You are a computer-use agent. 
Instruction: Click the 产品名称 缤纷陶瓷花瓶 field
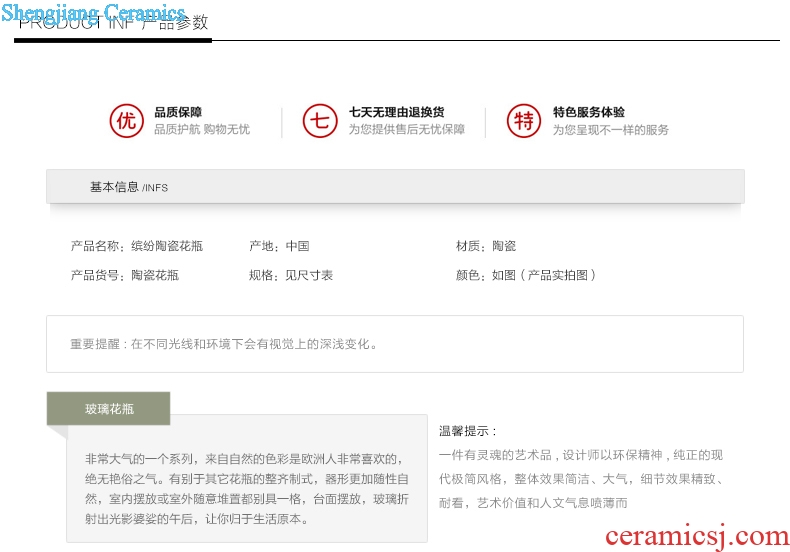(x=137, y=246)
